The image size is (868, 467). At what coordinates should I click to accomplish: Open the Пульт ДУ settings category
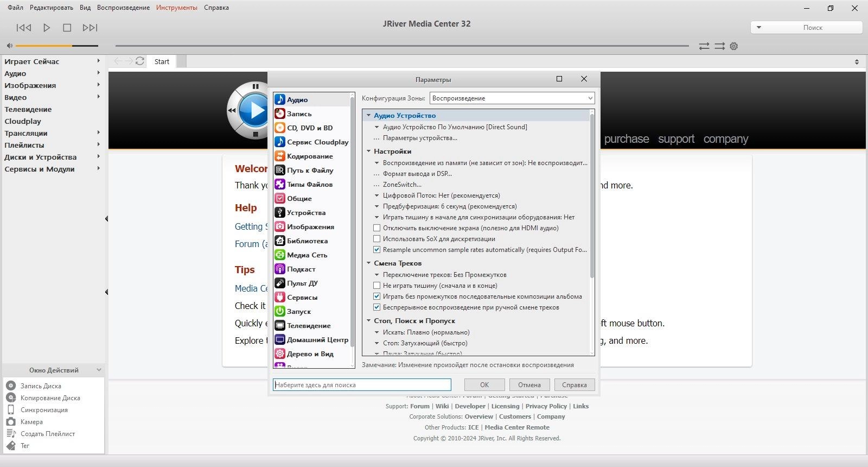point(302,283)
